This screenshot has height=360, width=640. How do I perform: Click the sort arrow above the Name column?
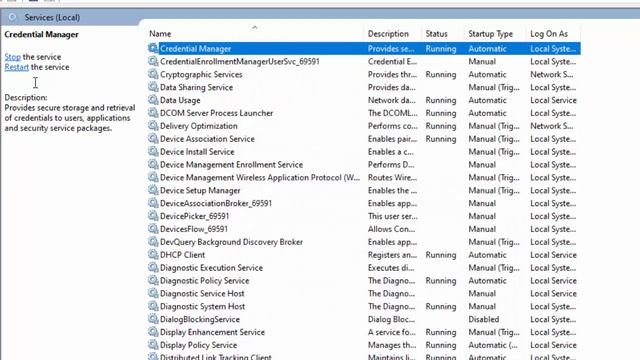click(255, 27)
